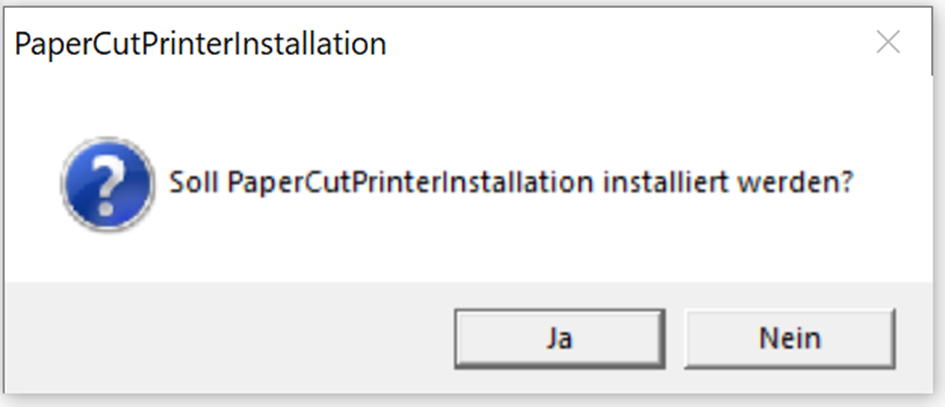This screenshot has width=945, height=407.
Task: Confirm the install prompt by pressing Ja
Action: point(558,338)
